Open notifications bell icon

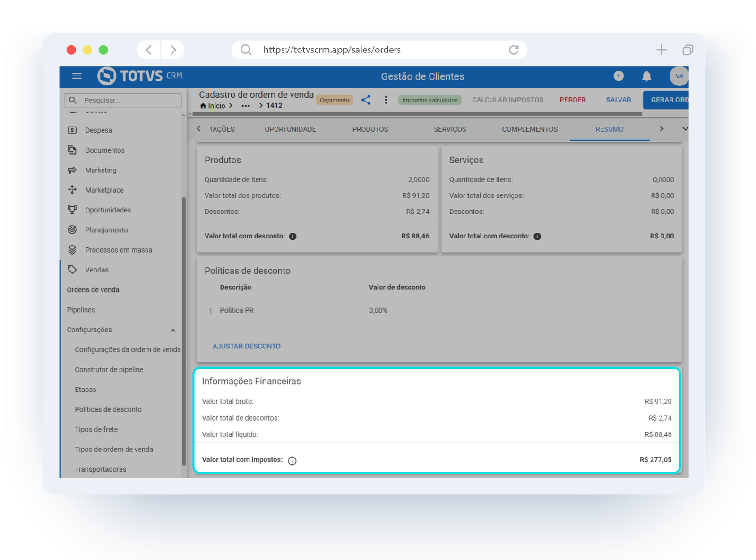pyautogui.click(x=646, y=76)
